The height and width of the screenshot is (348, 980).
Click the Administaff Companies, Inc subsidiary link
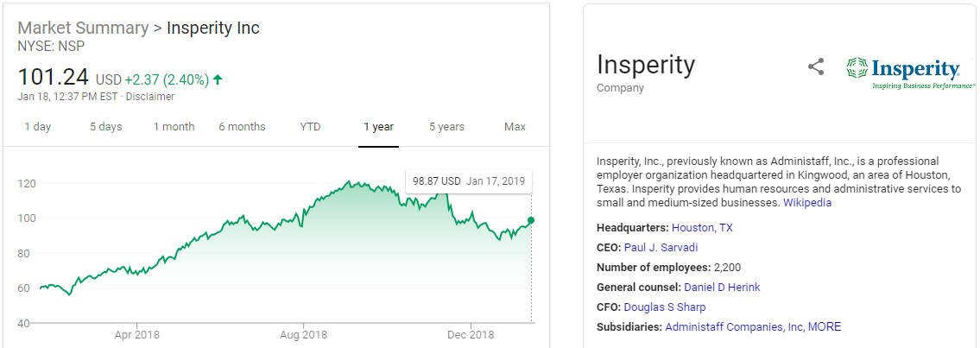point(733,327)
